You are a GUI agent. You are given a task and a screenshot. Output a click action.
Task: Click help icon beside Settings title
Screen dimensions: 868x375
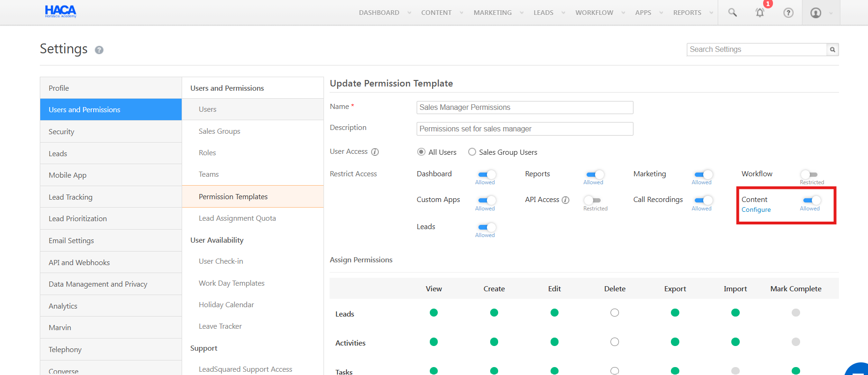[99, 50]
